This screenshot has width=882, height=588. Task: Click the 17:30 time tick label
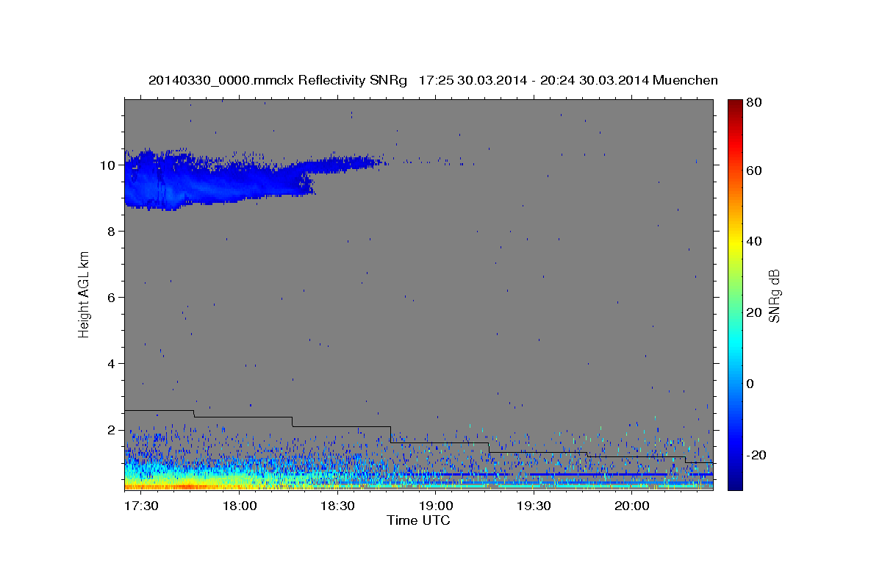pos(141,506)
